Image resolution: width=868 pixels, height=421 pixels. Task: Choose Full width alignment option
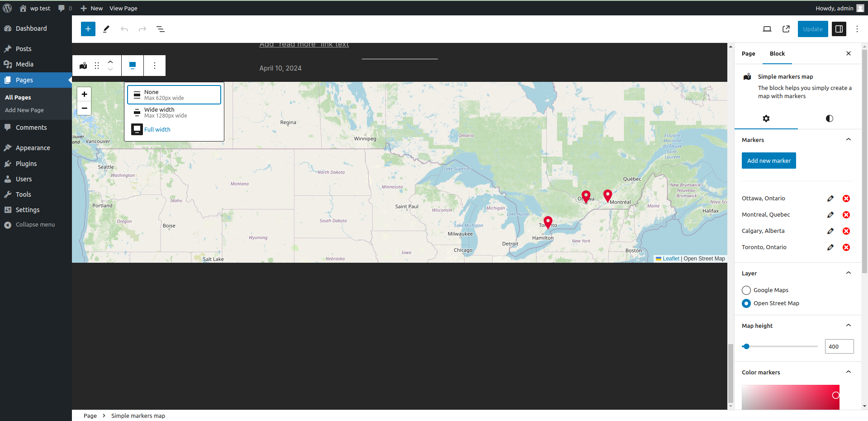(x=174, y=129)
